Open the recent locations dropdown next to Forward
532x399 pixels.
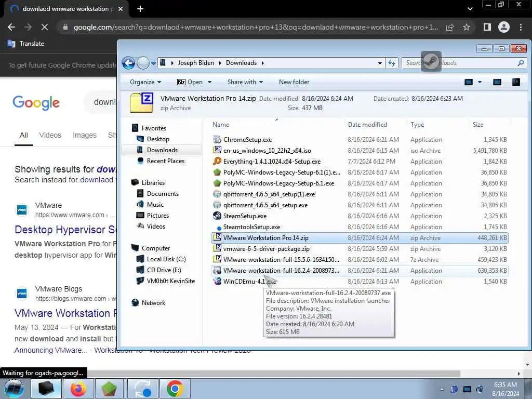[153, 63]
